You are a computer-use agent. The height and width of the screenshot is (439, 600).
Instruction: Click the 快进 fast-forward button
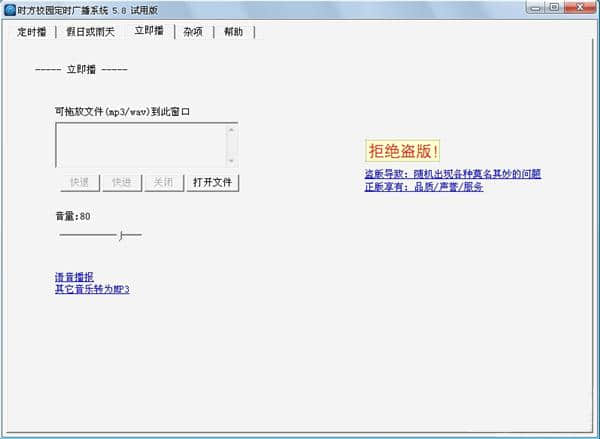[x=122, y=183]
